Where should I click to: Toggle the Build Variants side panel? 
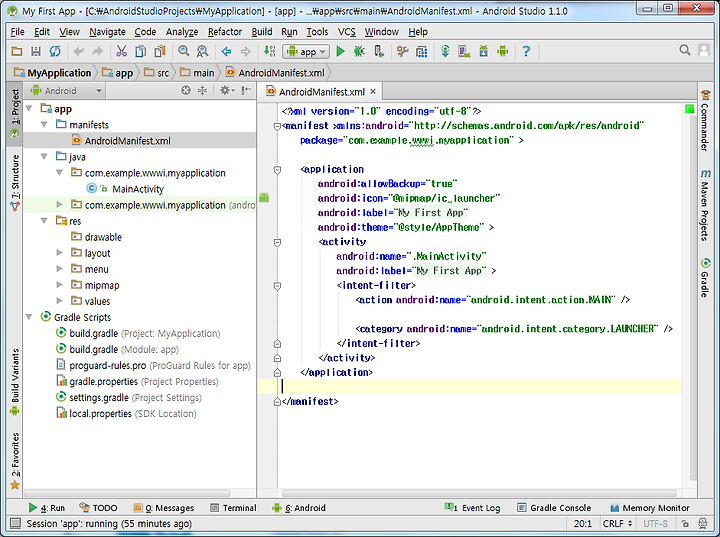pyautogui.click(x=15, y=382)
